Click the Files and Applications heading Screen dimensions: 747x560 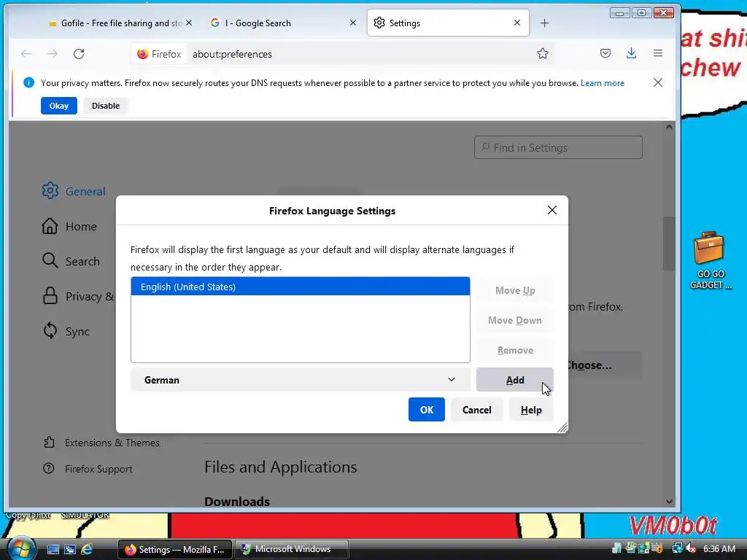click(x=280, y=467)
